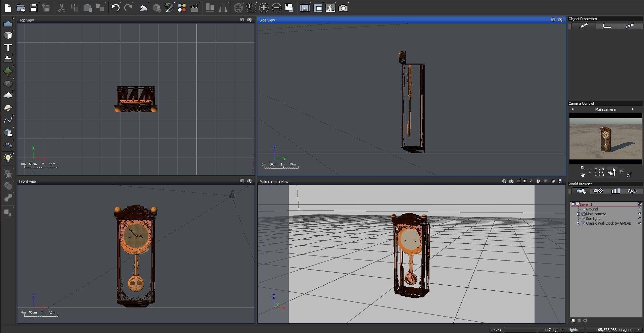The height and width of the screenshot is (333, 644).
Task: Expand the Classic Wall Clock tree node
Action: [x=579, y=223]
